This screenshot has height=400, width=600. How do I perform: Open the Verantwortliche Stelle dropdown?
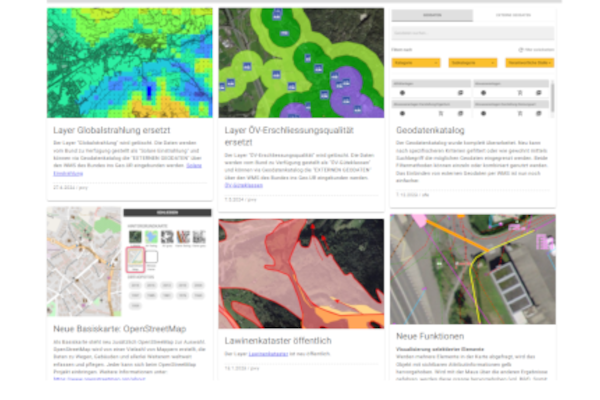pyautogui.click(x=530, y=63)
